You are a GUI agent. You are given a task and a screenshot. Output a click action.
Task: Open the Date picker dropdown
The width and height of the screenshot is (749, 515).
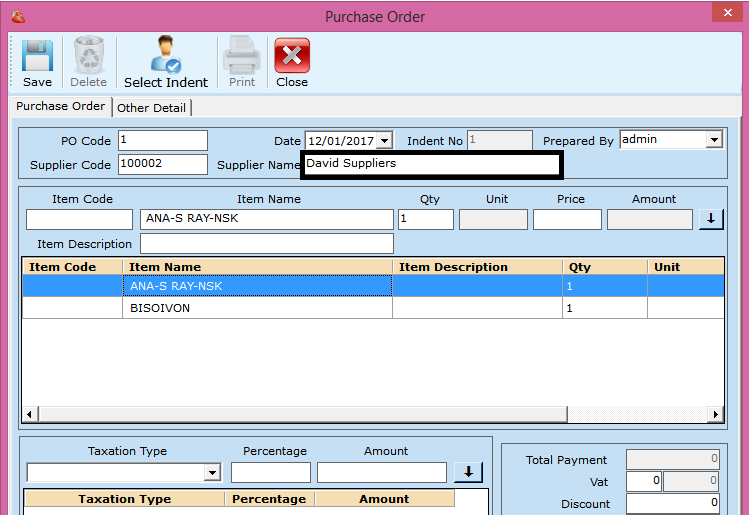coord(385,141)
